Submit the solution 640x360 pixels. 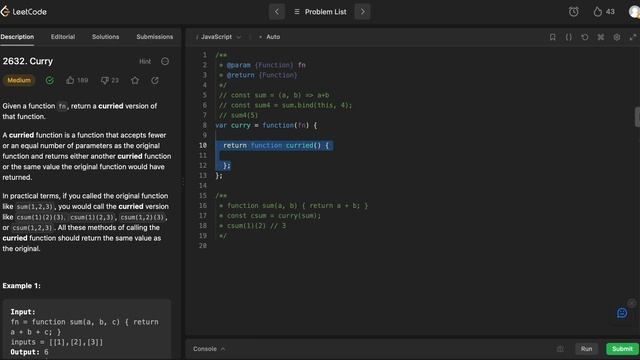[x=622, y=349]
